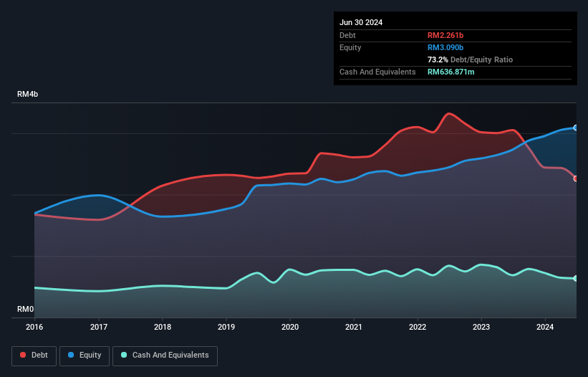Click the 2022 x-axis label
Screen dimensions: 588x377
[418, 327]
